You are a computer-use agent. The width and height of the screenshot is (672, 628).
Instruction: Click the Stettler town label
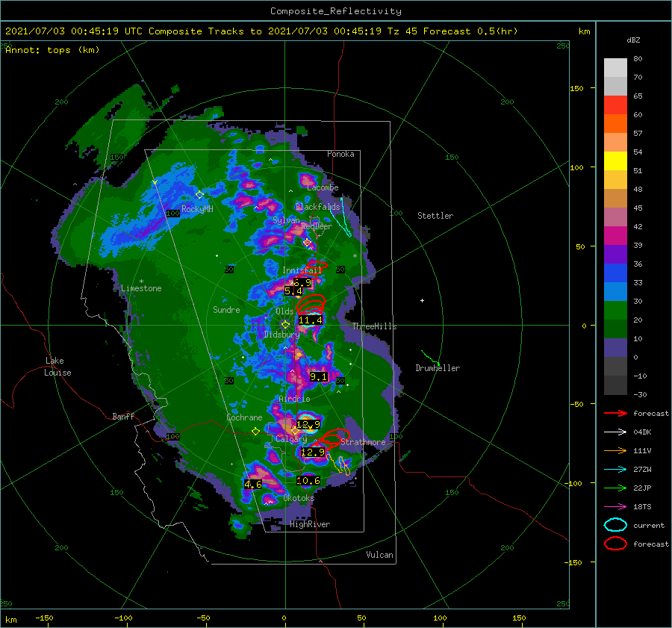pos(435,216)
